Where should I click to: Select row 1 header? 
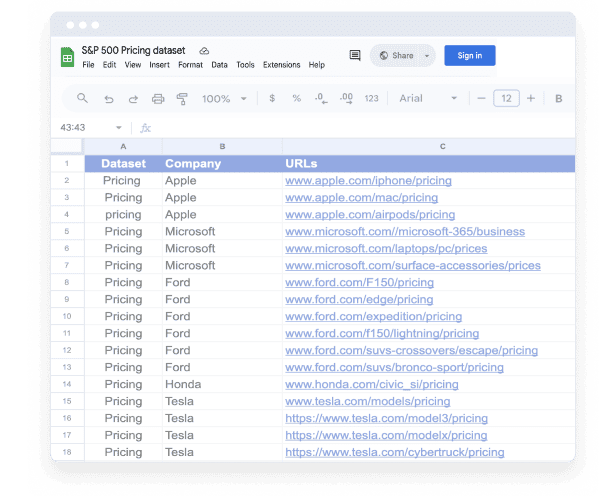pos(67,164)
